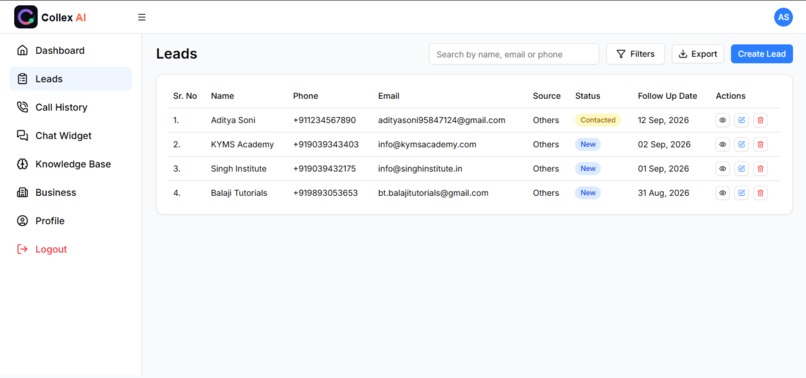Click the Email column header
The width and height of the screenshot is (806, 378).
point(389,96)
